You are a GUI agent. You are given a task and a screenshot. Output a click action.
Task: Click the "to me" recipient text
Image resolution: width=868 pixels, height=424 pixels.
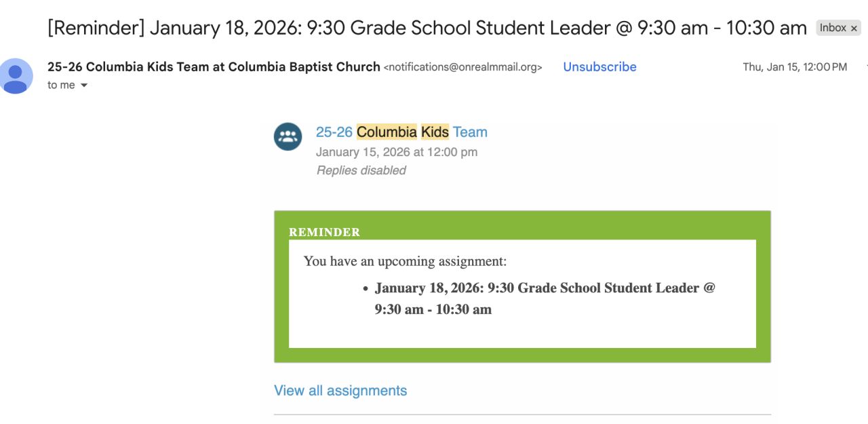pos(61,85)
